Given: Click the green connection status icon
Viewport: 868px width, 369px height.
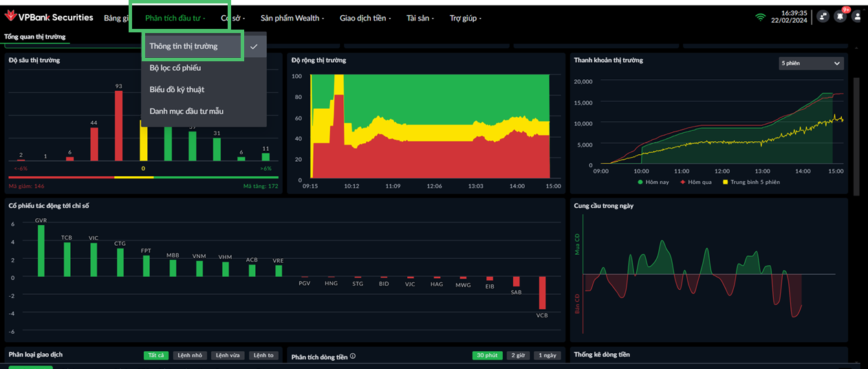Looking at the screenshot, I should coord(760,17).
